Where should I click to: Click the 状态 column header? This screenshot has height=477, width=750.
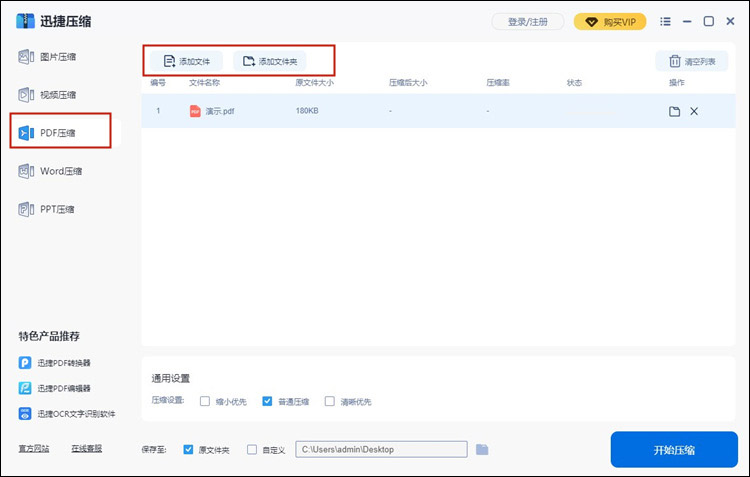(x=574, y=82)
